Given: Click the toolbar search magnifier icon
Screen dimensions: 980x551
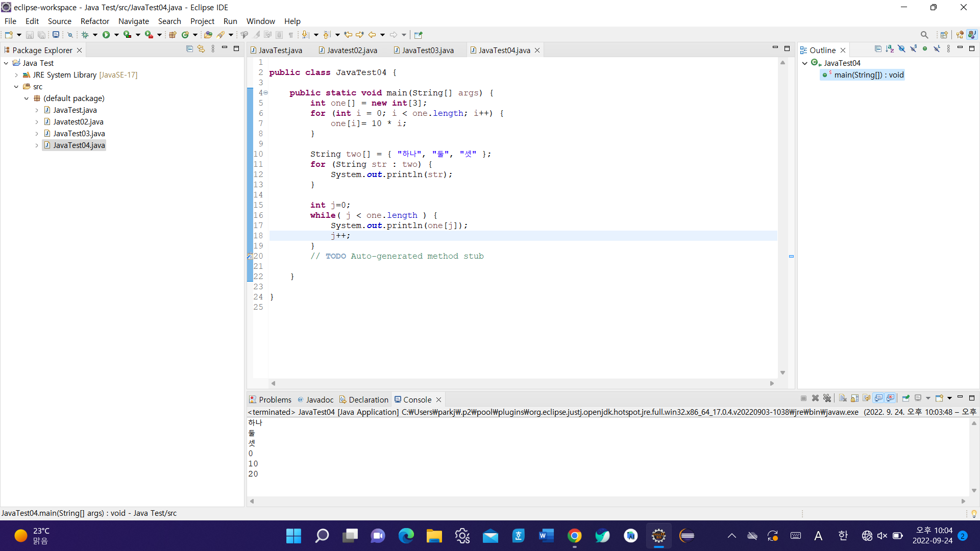Looking at the screenshot, I should [924, 35].
